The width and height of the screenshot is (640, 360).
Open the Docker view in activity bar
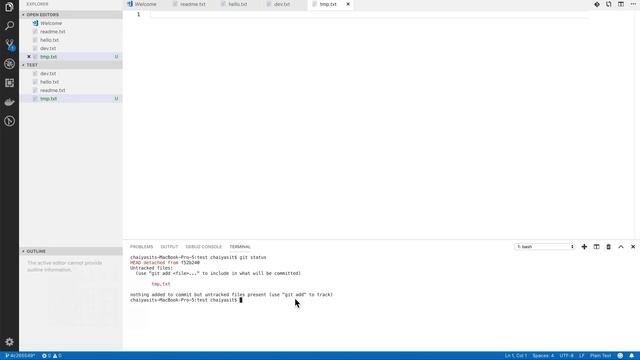(9, 102)
